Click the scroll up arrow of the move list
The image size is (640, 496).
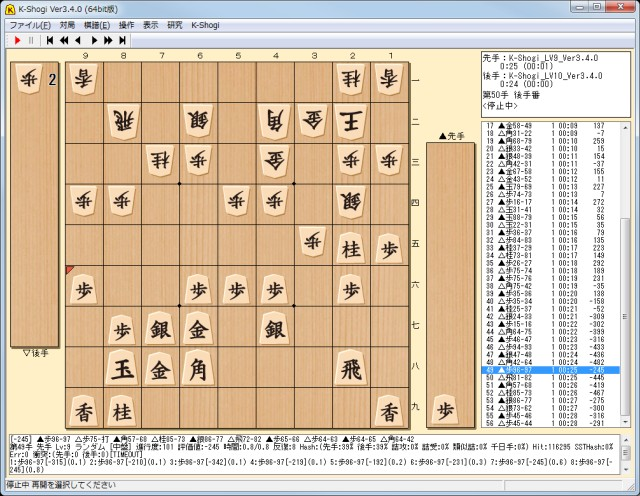(626, 127)
